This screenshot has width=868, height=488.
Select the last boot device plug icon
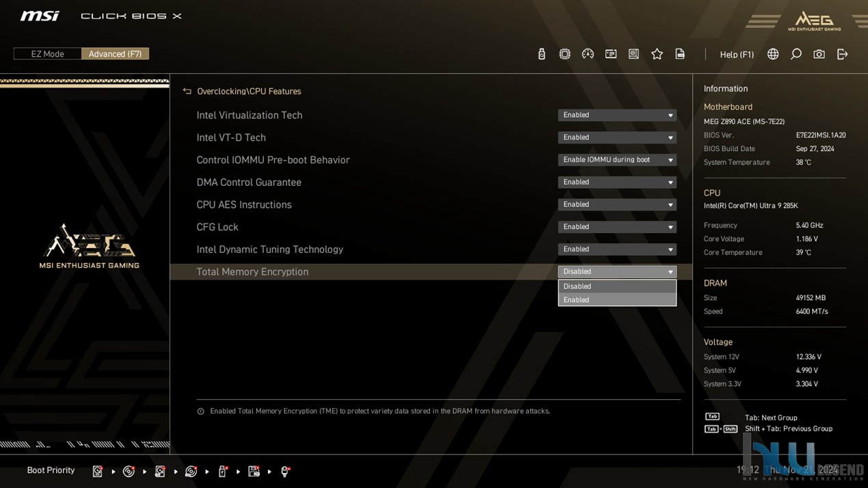[x=285, y=471]
